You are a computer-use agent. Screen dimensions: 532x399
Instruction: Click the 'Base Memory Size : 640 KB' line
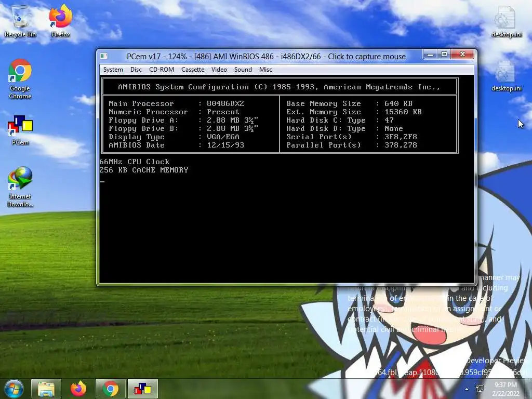[350, 103]
